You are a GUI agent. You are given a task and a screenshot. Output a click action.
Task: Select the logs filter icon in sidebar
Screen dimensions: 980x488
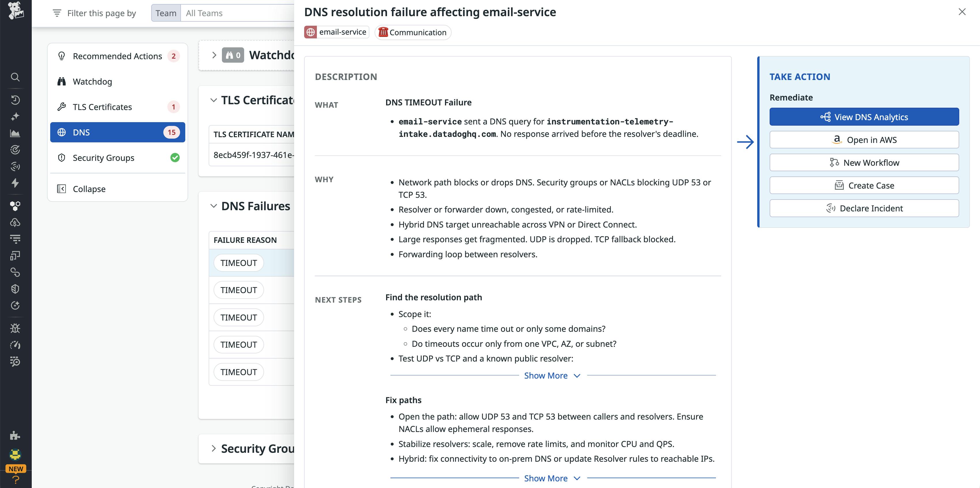[15, 239]
